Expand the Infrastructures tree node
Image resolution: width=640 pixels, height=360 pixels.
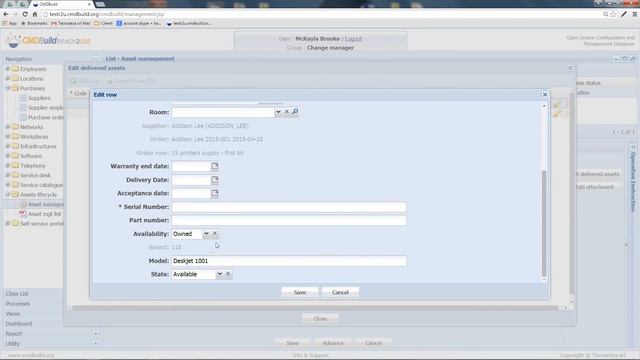[8, 146]
